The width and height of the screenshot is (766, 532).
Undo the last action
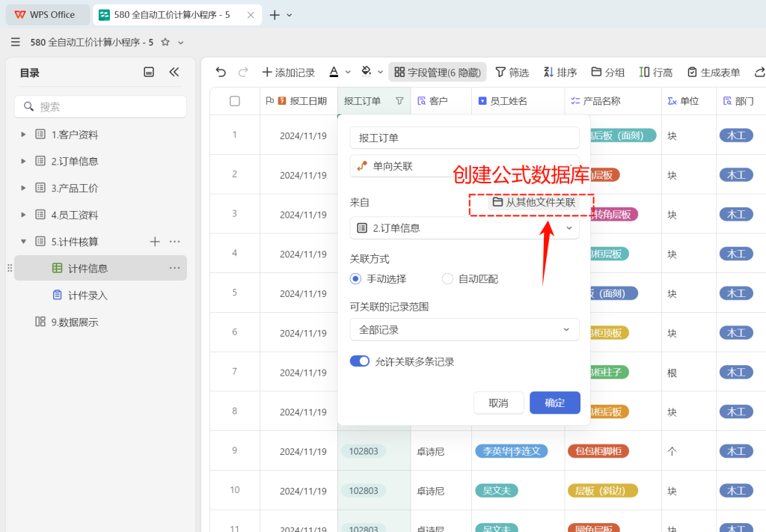point(221,73)
